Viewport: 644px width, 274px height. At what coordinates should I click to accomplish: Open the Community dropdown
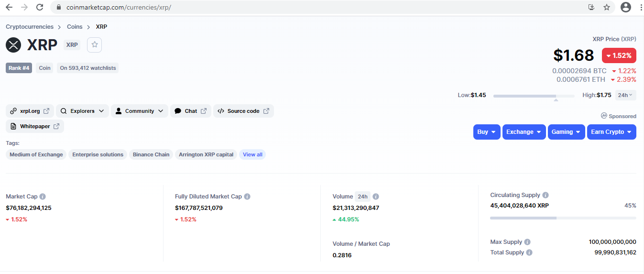(140, 111)
